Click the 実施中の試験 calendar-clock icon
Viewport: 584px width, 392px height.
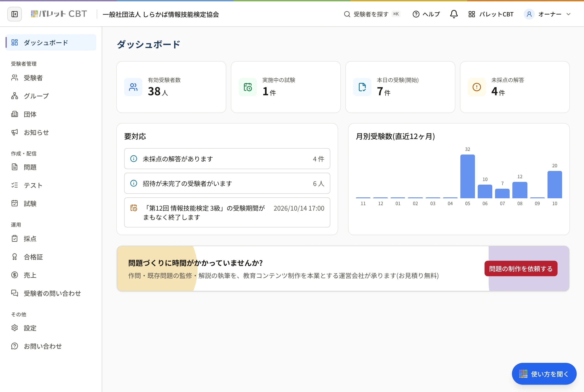[248, 87]
